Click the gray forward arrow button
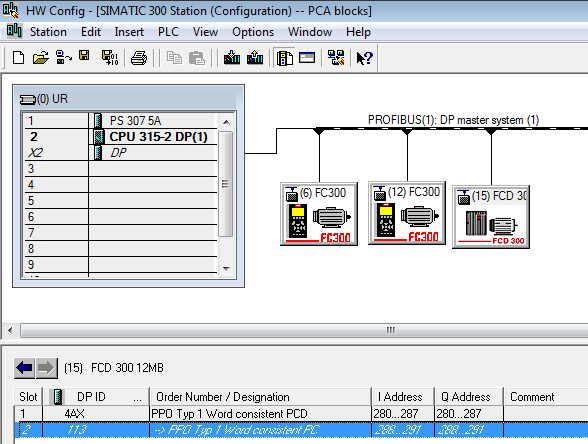Screen dimensions: 588x444 point(46,368)
